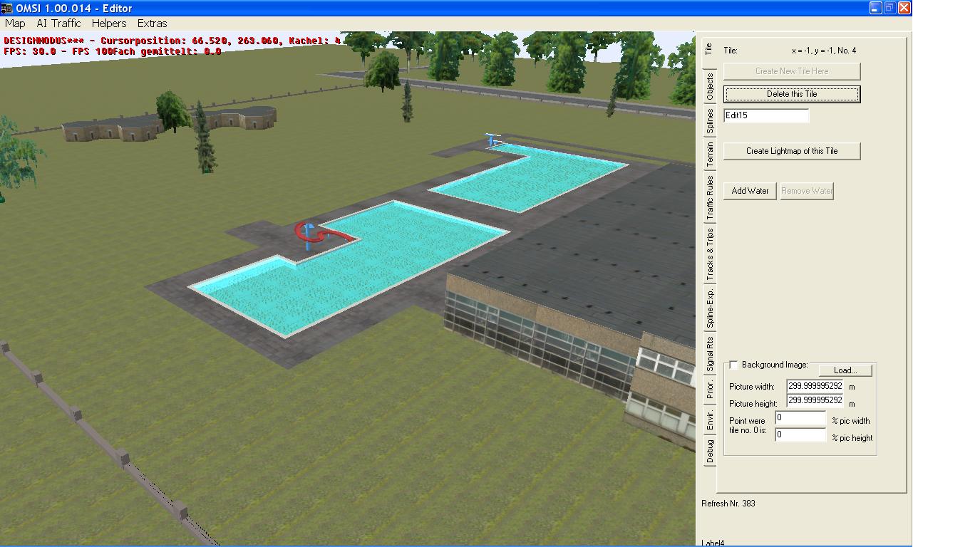Screen dimensions: 980x547
Task: Click Create Lightmap of this Tile
Action: click(791, 151)
